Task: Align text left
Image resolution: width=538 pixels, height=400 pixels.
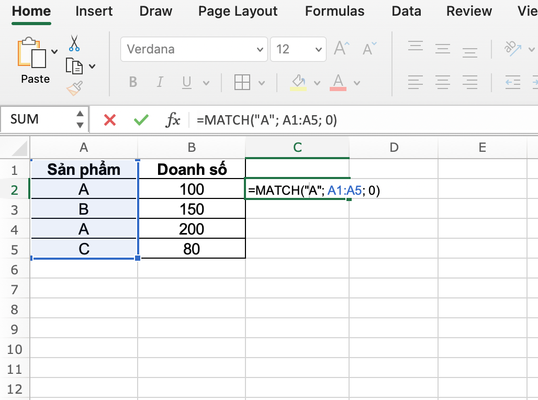Action: pos(415,82)
